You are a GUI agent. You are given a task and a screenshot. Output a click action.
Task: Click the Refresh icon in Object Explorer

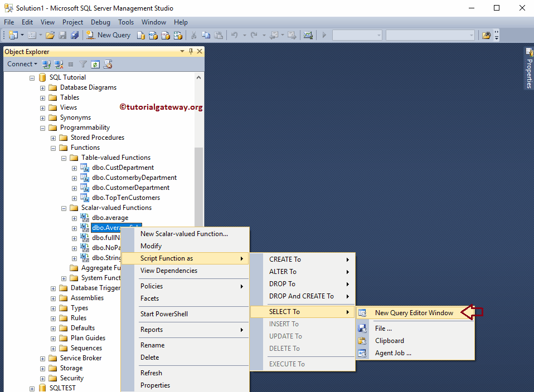click(95, 64)
